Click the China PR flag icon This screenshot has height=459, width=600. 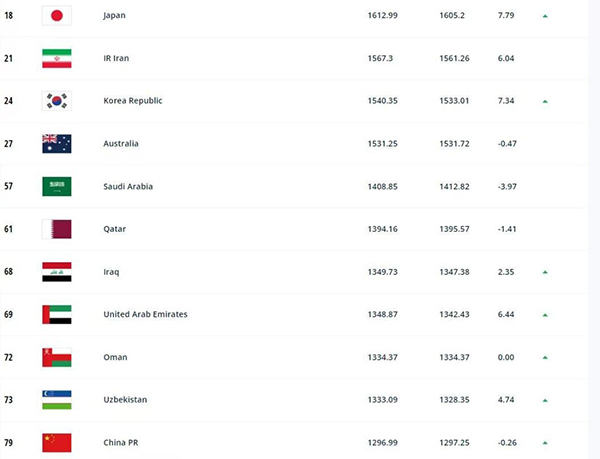click(x=56, y=441)
